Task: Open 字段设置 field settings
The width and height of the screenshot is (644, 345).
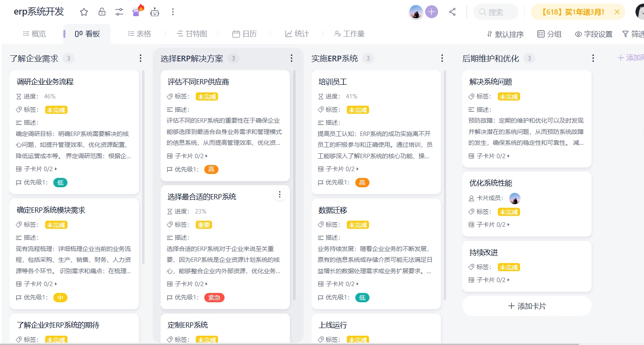Action: [594, 34]
